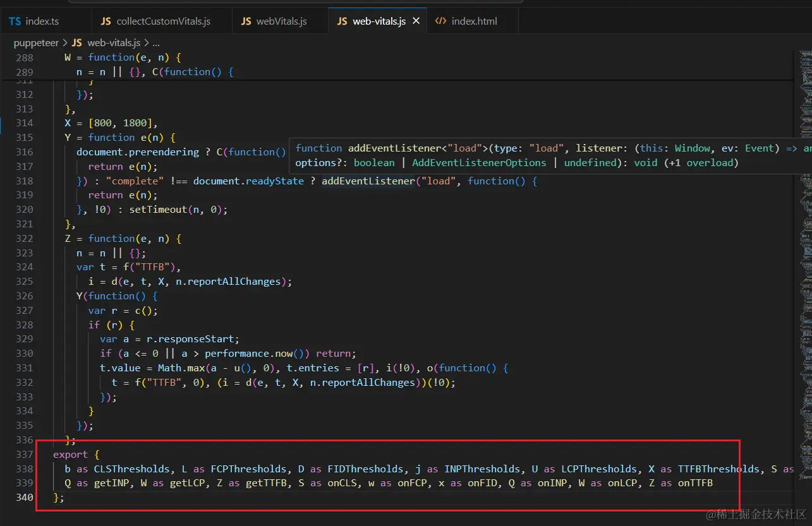
Task: Close the web-vitals.js editor tab
Action: coord(416,21)
